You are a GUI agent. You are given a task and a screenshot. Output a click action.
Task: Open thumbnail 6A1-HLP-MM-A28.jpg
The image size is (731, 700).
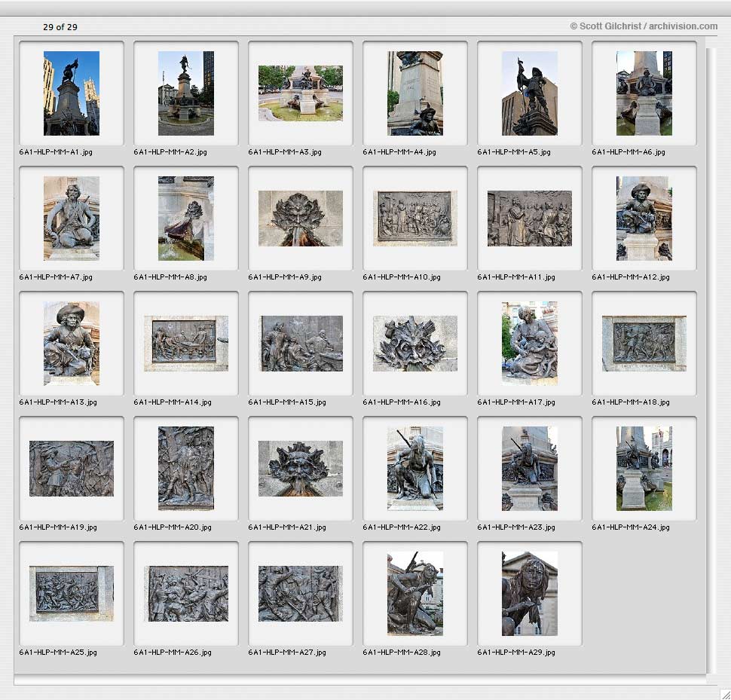point(415,594)
